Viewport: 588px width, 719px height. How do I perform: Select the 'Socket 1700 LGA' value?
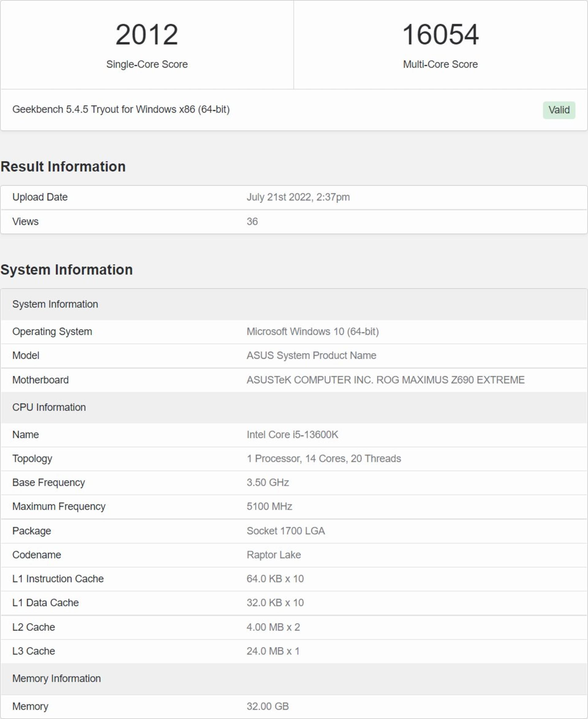(285, 531)
